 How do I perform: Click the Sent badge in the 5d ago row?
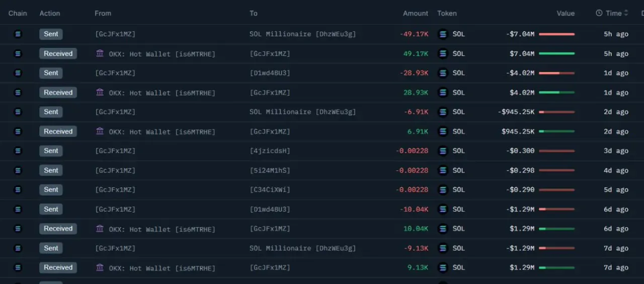click(x=51, y=190)
